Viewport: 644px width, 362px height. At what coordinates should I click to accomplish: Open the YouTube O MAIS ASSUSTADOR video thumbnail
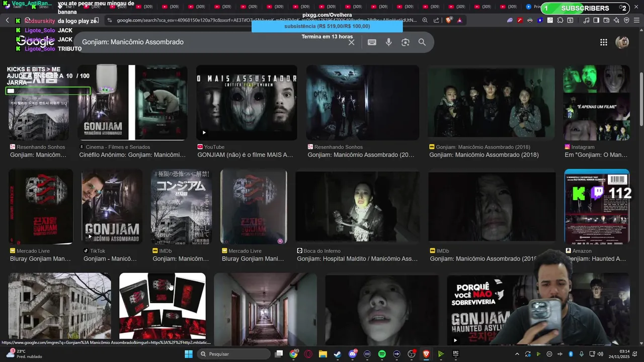pos(247,103)
